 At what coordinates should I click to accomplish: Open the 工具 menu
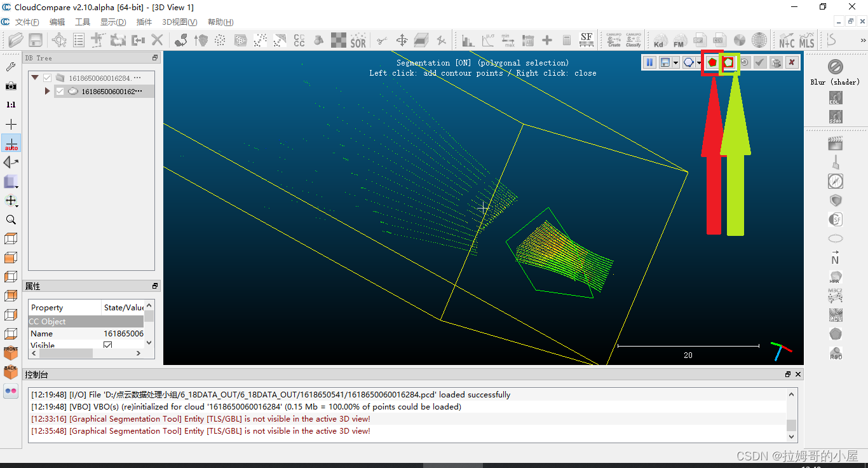tap(83, 22)
